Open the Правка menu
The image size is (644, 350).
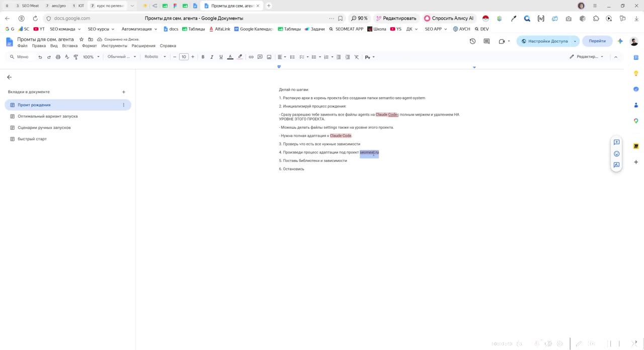point(39,46)
